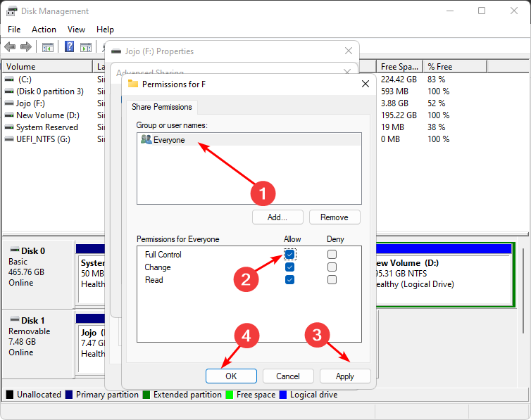531x420 pixels.
Task: Select the Everyone group icon
Action: pyautogui.click(x=146, y=139)
